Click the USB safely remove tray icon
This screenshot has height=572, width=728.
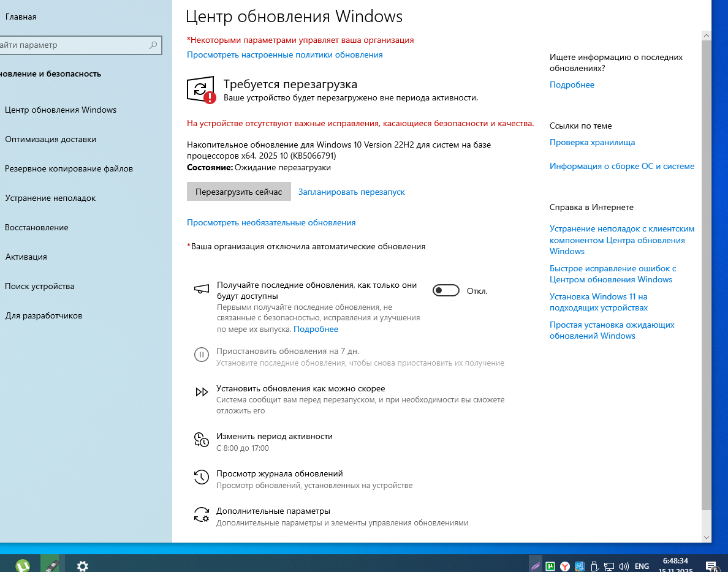pyautogui.click(x=594, y=566)
